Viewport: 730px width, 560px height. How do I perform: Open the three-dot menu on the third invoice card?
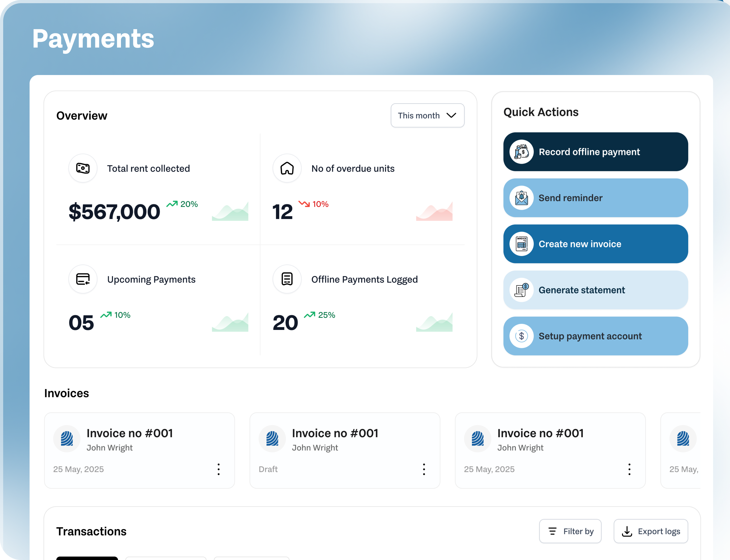tap(629, 469)
